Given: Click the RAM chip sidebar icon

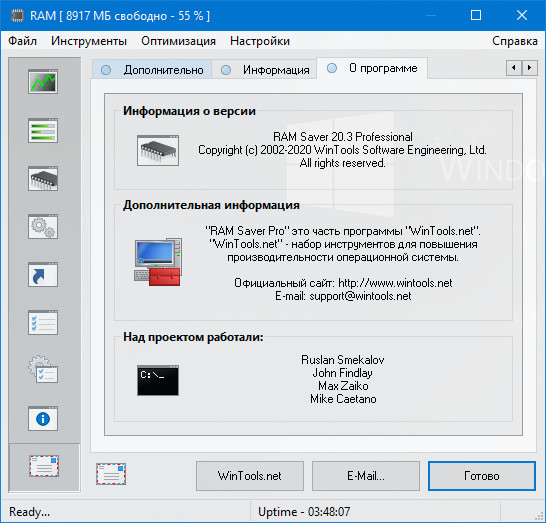Looking at the screenshot, I should pyautogui.click(x=43, y=178).
